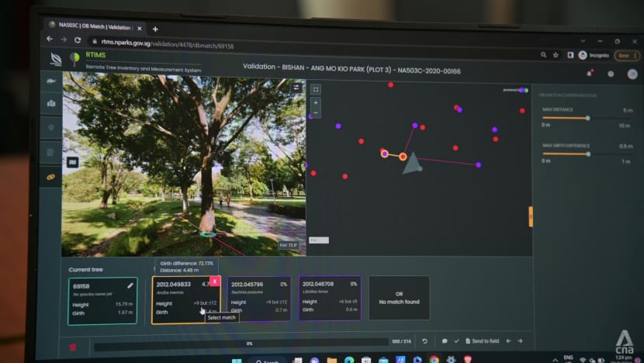Image resolution: width=644 pixels, height=363 pixels.
Task: Open the DB match link icon in sidebar
Action: (x=51, y=177)
